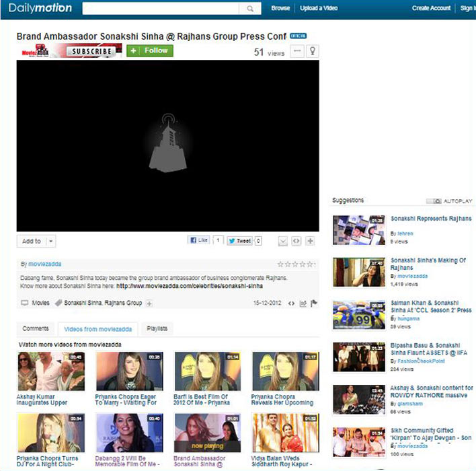Open Vidya Balan Weds Siddharth video title

pos(282,462)
